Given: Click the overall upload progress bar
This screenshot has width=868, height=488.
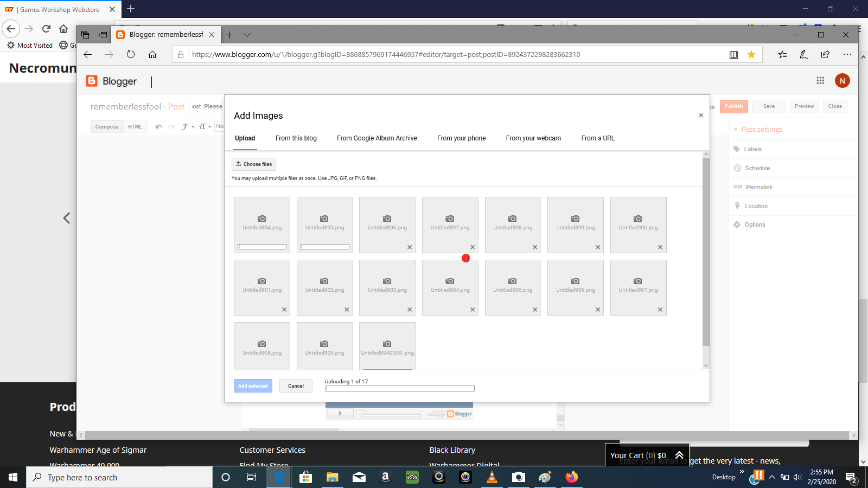Looking at the screenshot, I should [x=400, y=388].
